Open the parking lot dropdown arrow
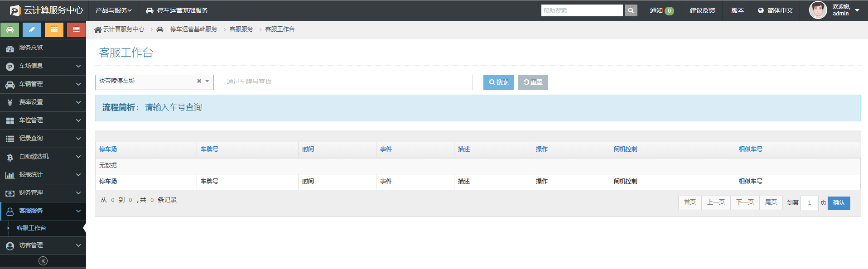Image resolution: width=868 pixels, height=269 pixels. pos(207,81)
